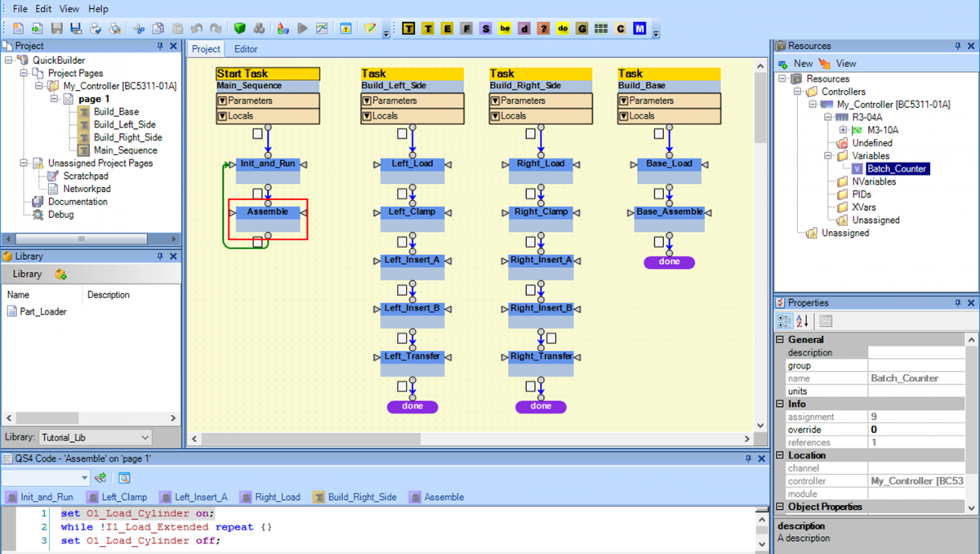
Task: Select the grey F block tool
Action: [466, 29]
